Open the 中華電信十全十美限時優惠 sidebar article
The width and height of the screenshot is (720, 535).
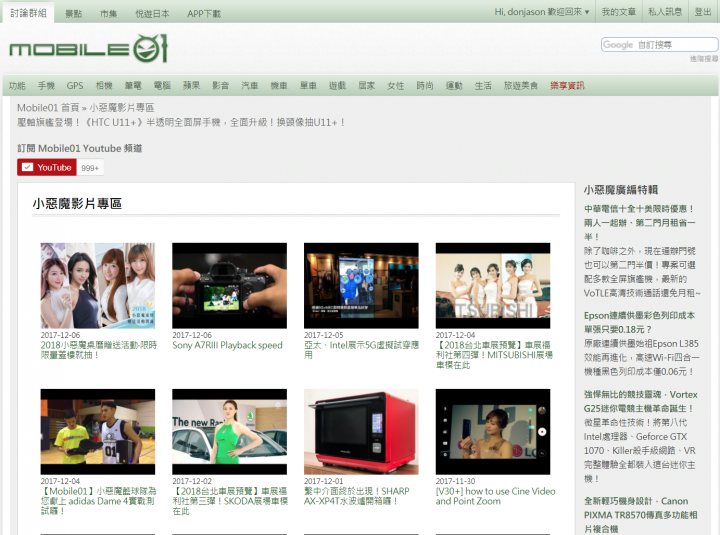[x=640, y=223]
